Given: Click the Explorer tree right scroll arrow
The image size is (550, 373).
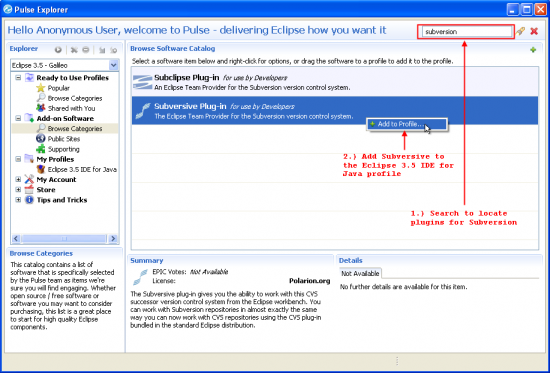Looking at the screenshot, I should point(113,239).
